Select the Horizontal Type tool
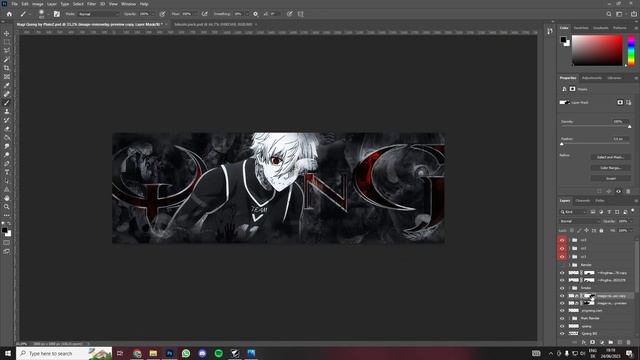The width and height of the screenshot is (640, 360). point(7,172)
